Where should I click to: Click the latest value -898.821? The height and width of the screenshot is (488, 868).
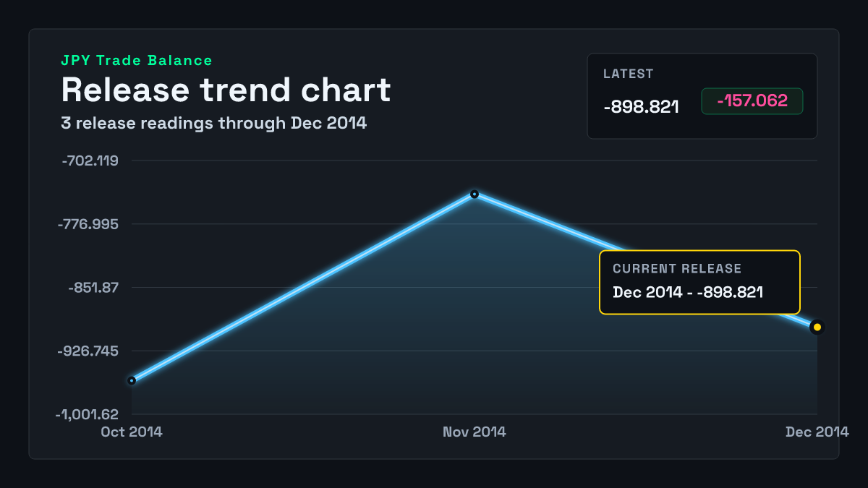[641, 107]
